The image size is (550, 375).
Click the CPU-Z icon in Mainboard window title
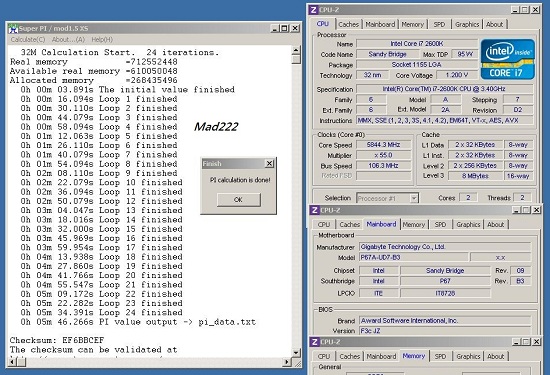point(315,210)
